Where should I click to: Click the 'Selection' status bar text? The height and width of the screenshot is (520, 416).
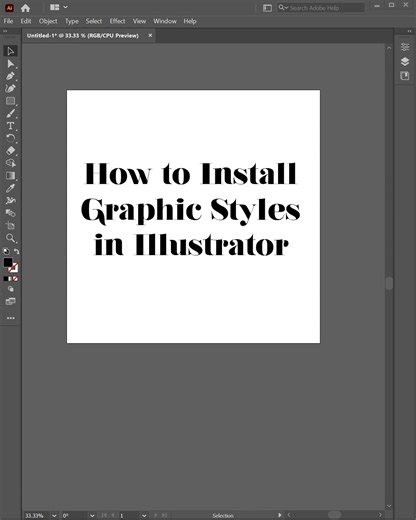223,516
